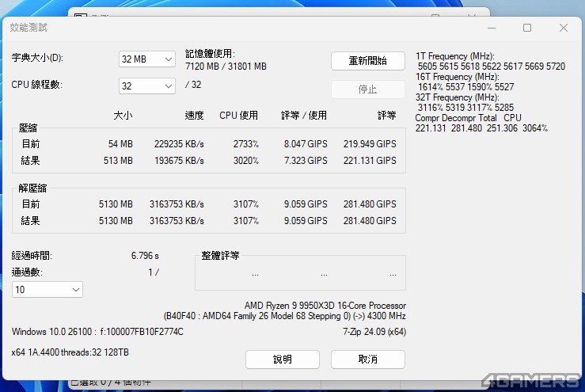Click compression current rating 219.949 GIPS
This screenshot has width=585, height=392.
[370, 144]
